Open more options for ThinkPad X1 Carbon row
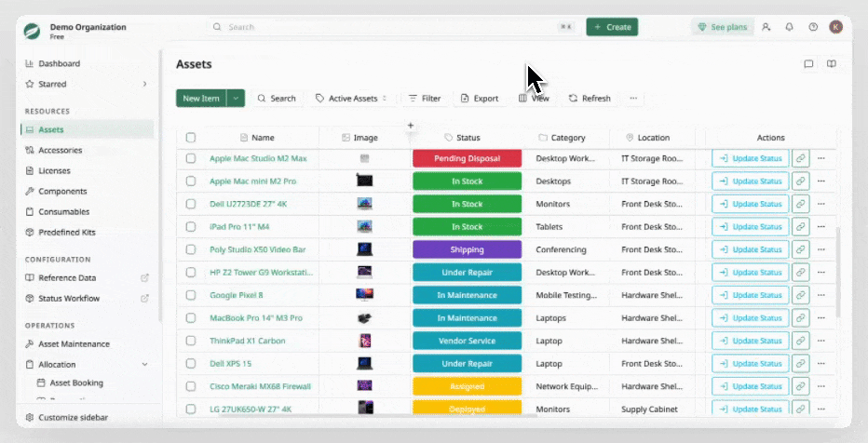The height and width of the screenshot is (443, 868). (821, 341)
